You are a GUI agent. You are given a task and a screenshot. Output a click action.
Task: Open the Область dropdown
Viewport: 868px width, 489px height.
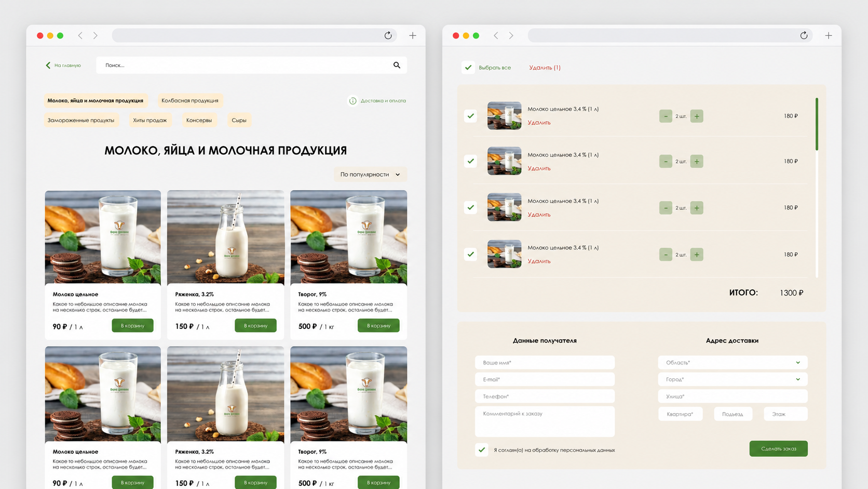[x=733, y=362]
